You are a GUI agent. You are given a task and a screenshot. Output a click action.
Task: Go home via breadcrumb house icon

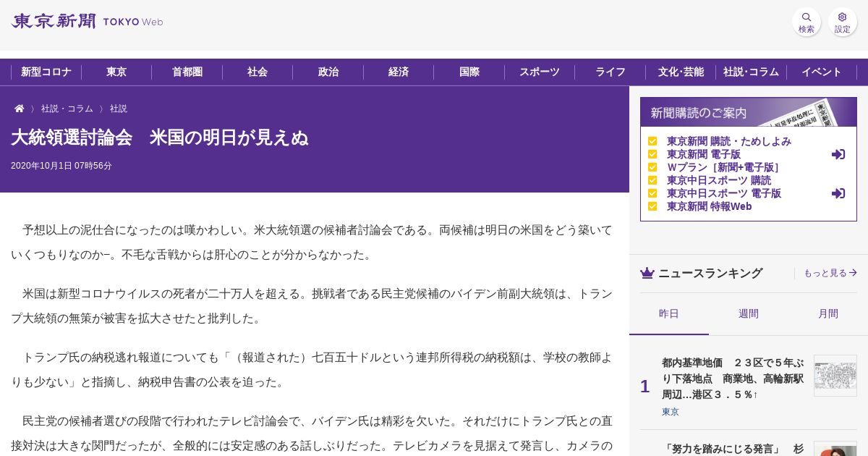click(20, 109)
